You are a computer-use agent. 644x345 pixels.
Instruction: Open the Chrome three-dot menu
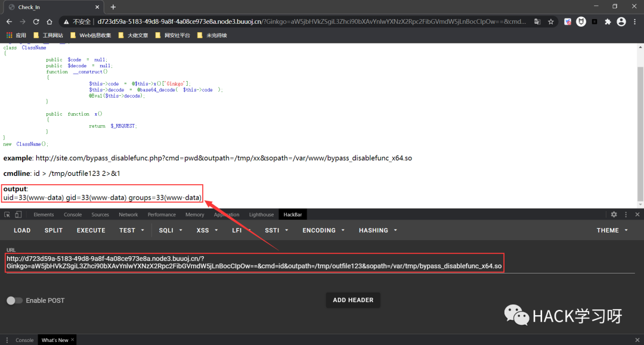click(635, 21)
